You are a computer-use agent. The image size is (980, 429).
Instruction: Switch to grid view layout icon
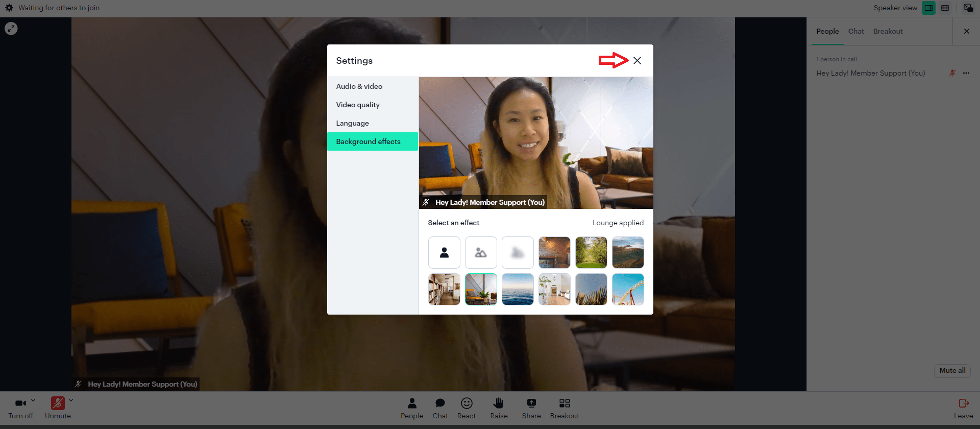[x=945, y=8]
